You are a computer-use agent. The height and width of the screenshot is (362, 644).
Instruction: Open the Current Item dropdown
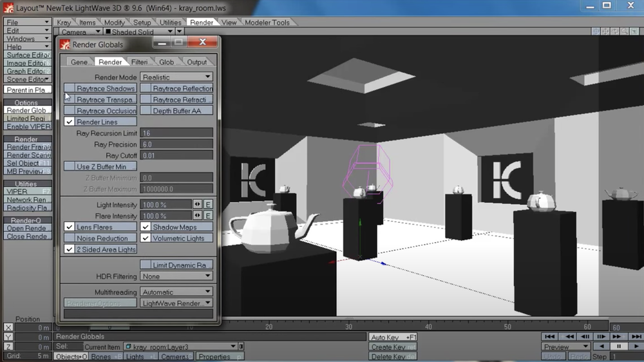click(181, 347)
